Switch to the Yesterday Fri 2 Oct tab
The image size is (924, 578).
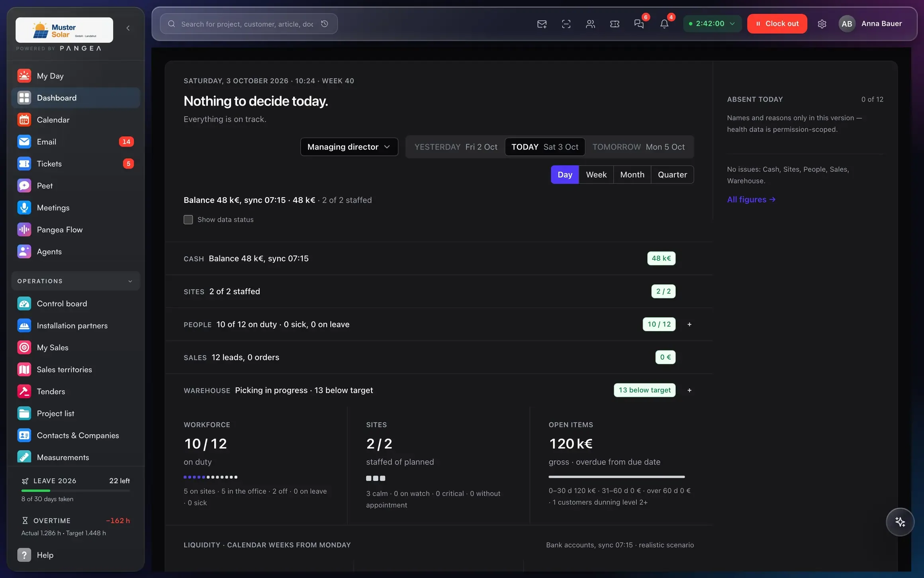click(x=456, y=147)
